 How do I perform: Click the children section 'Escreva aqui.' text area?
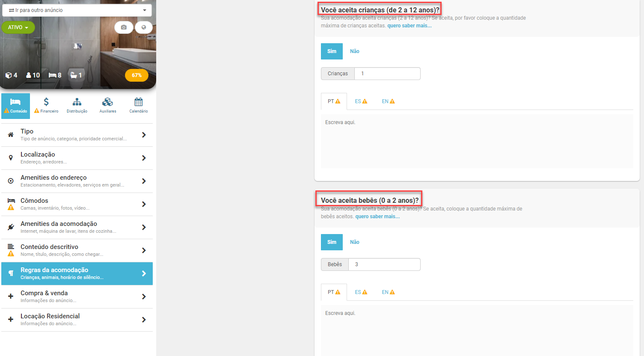477,141
